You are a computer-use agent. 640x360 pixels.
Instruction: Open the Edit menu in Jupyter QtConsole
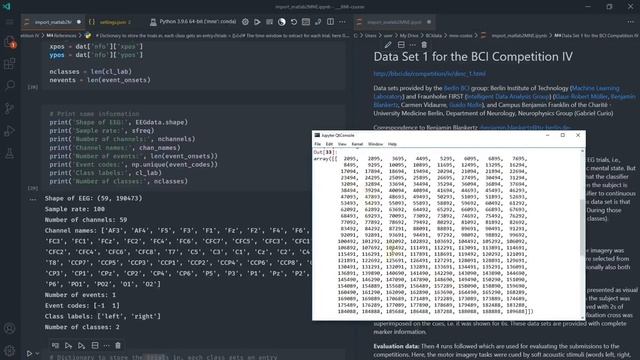329,144
